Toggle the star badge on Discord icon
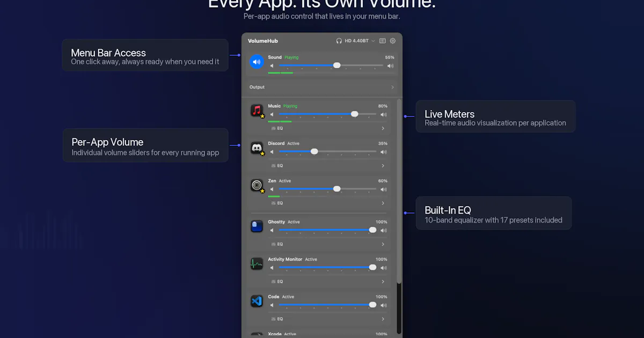Image resolution: width=644 pixels, height=338 pixels. 262,153
